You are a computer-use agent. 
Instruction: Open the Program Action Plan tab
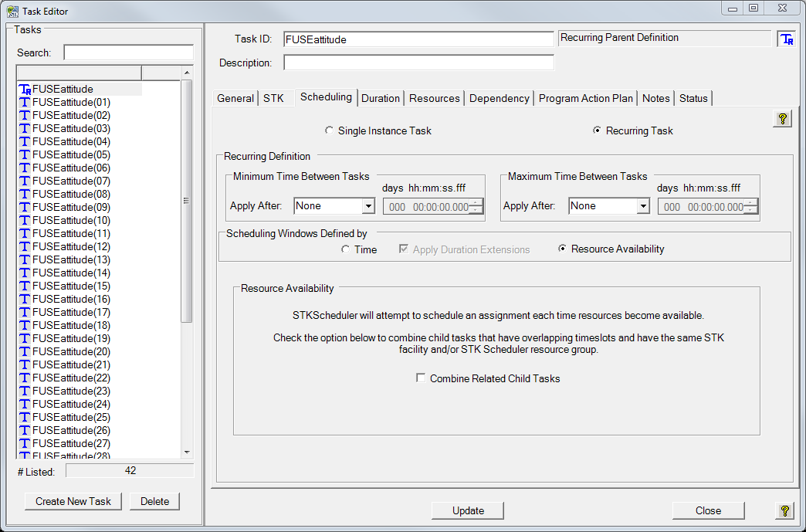click(x=585, y=98)
